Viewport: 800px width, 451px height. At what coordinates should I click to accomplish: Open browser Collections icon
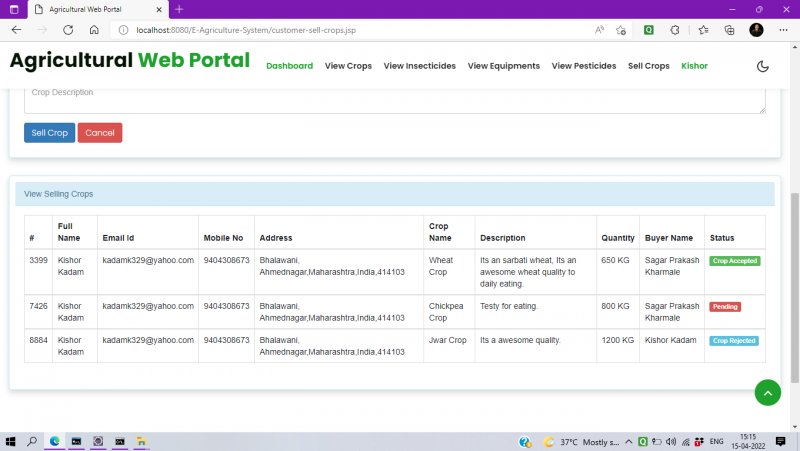(730, 30)
